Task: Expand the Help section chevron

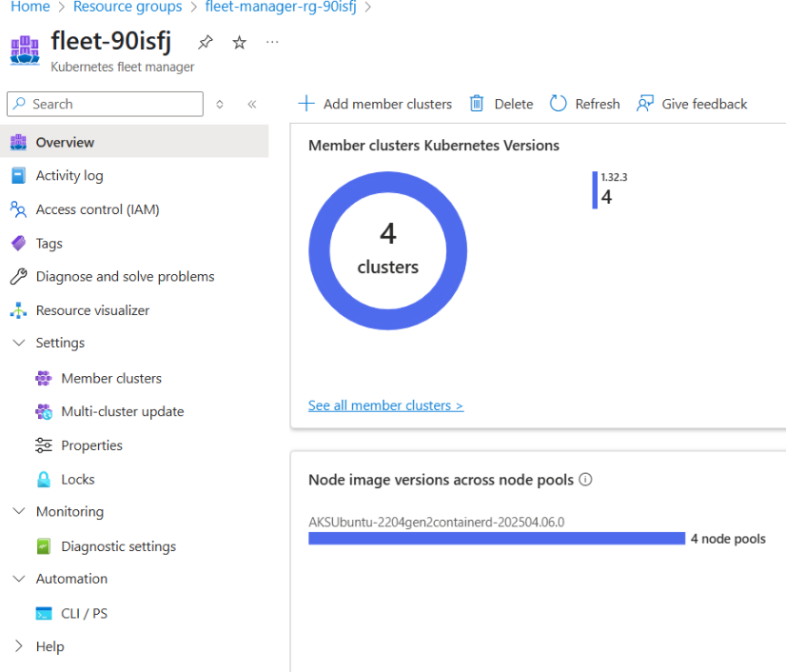Action: [x=18, y=646]
